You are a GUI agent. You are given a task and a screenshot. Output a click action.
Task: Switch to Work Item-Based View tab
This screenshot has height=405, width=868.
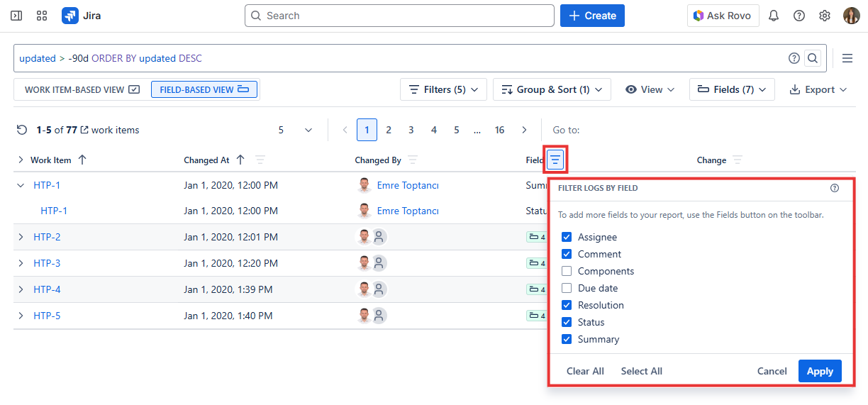tap(82, 89)
